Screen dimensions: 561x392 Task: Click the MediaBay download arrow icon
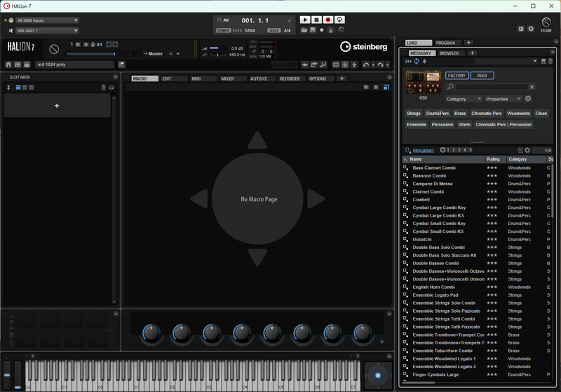[425, 61]
